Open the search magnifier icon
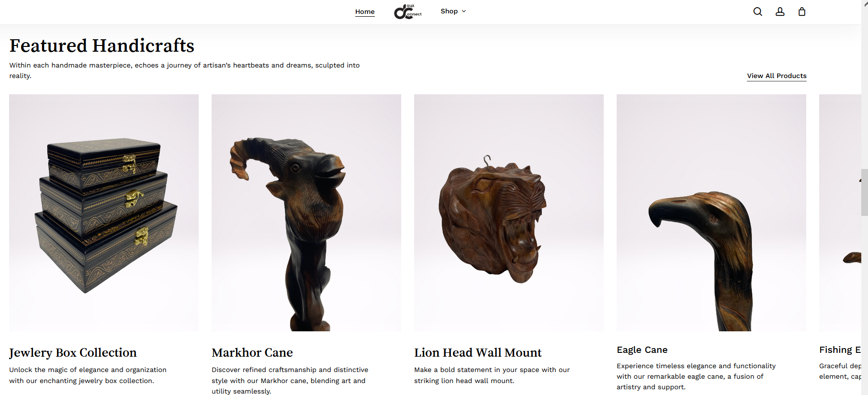Viewport: 868px width, 395px height. click(757, 11)
